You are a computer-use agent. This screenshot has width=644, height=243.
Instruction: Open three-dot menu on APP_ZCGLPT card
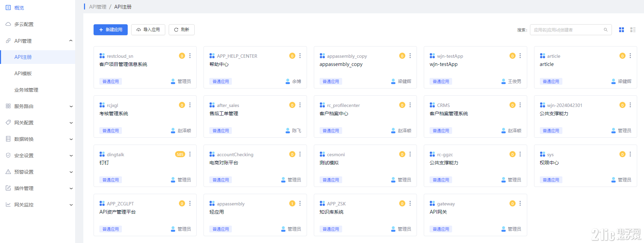pos(190,203)
